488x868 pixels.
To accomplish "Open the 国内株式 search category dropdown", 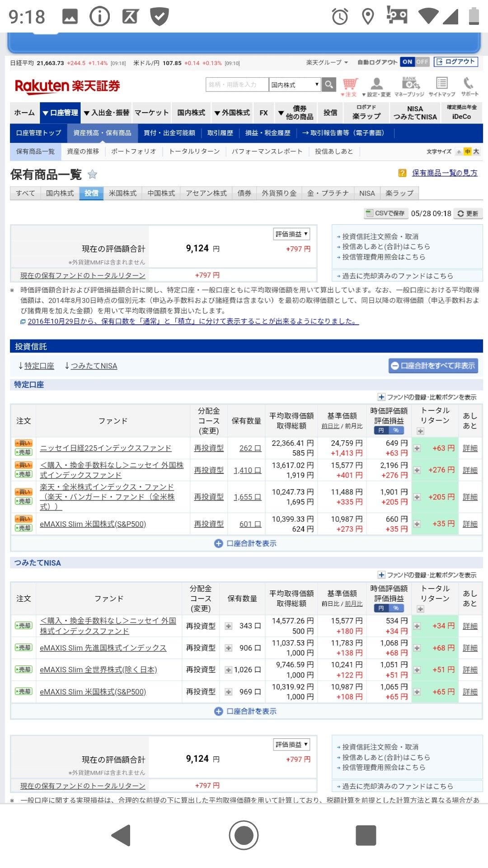I will [295, 85].
